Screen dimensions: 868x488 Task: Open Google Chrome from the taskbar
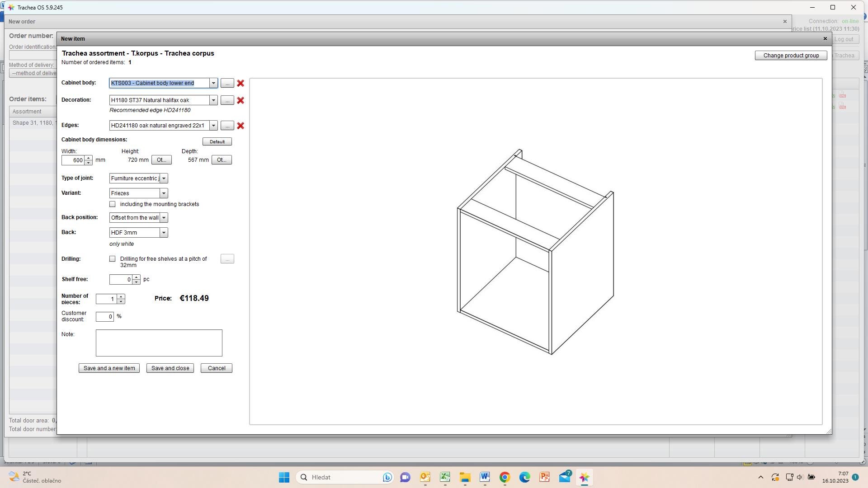[x=505, y=477]
